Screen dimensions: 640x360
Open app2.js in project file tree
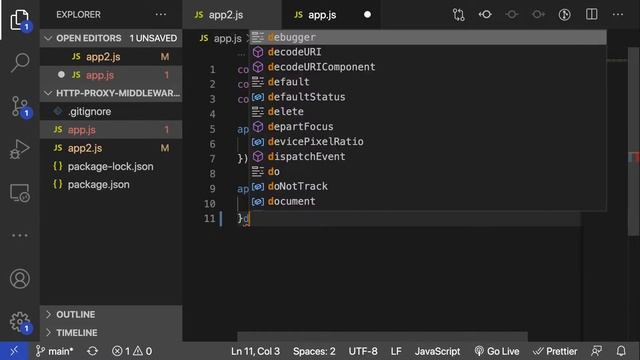pyautogui.click(x=111, y=148)
